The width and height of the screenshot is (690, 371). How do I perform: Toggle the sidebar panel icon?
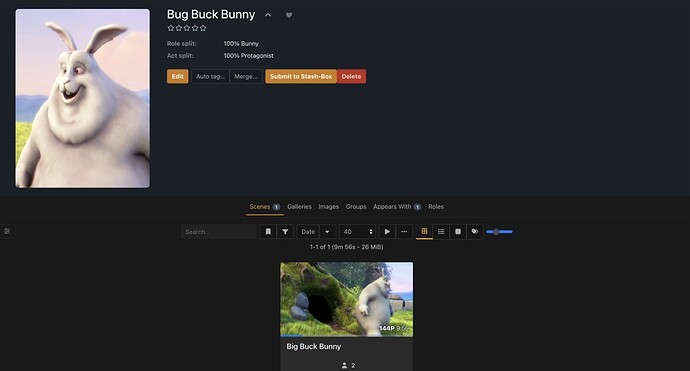pyautogui.click(x=7, y=231)
